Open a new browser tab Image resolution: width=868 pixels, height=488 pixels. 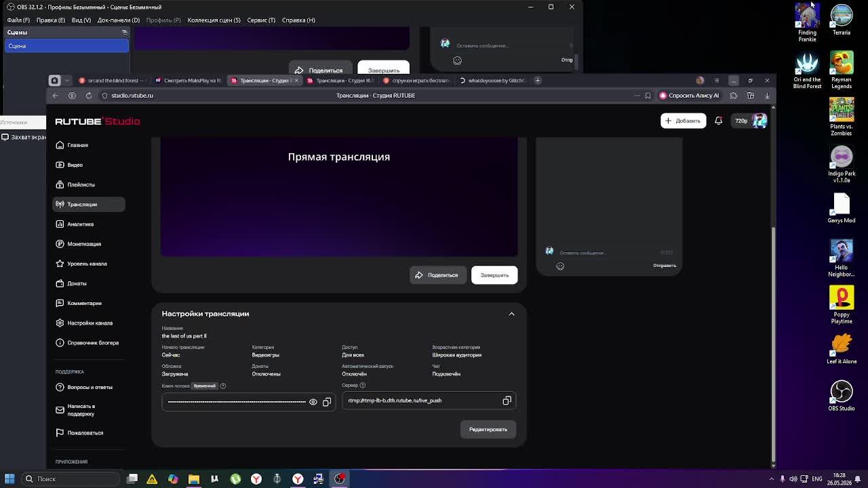[538, 81]
